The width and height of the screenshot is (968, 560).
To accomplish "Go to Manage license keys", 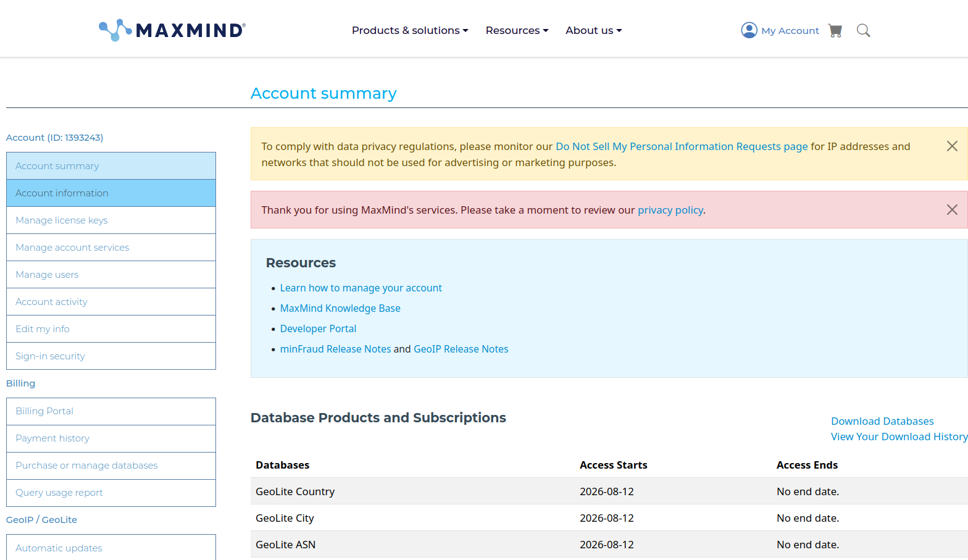I will click(111, 220).
